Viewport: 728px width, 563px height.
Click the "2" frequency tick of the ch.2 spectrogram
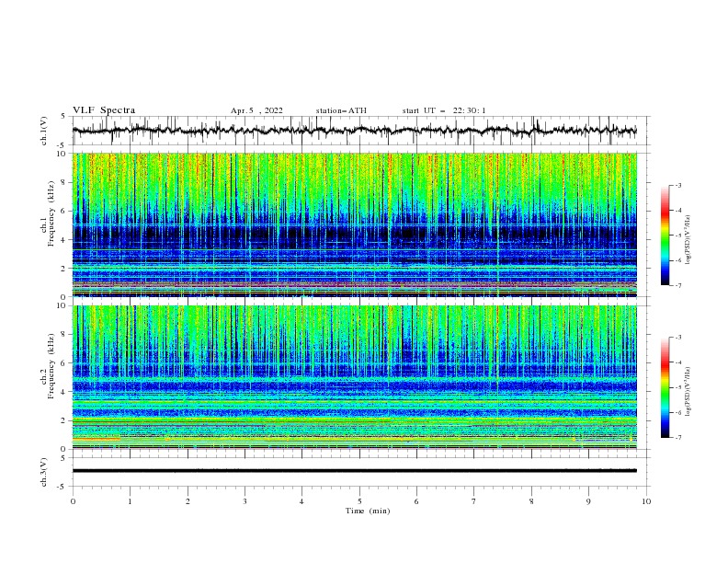[64, 420]
